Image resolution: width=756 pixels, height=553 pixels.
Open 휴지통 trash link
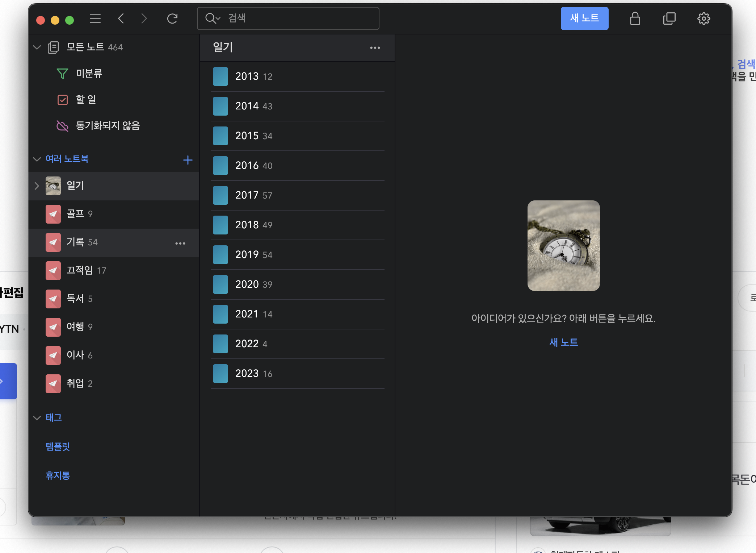(58, 475)
